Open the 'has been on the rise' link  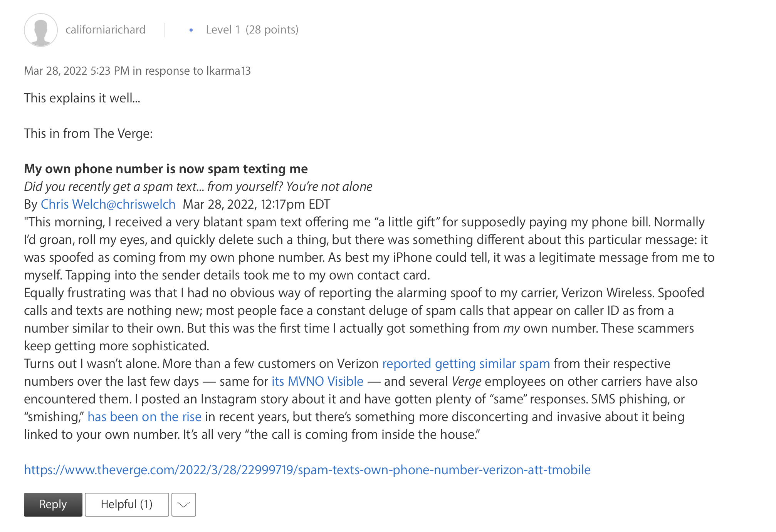click(x=144, y=417)
